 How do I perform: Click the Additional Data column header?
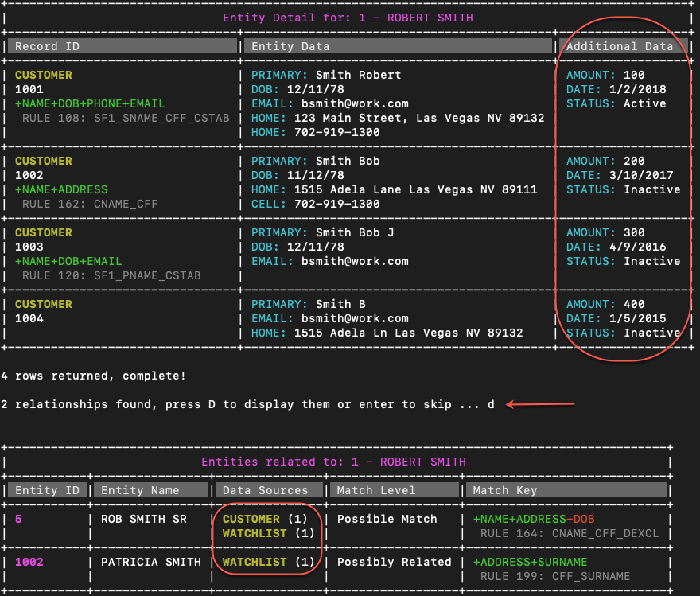[x=623, y=46]
